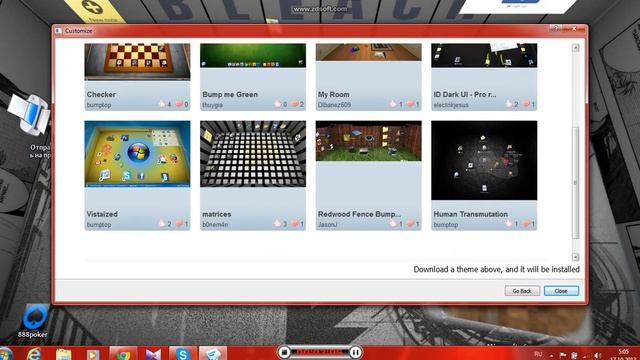The image size is (640, 360).
Task: Open the Windows Start menu
Action: pyautogui.click(x=6, y=353)
